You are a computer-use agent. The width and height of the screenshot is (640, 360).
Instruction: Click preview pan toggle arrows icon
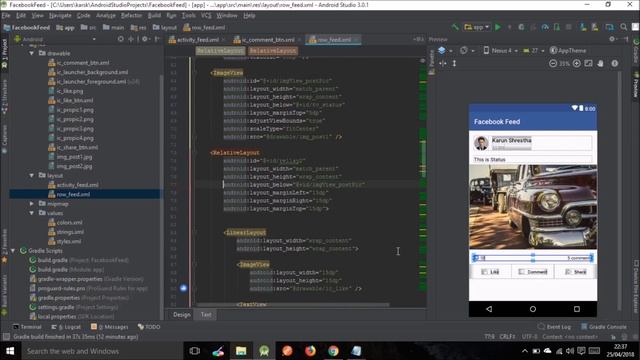coord(443,63)
